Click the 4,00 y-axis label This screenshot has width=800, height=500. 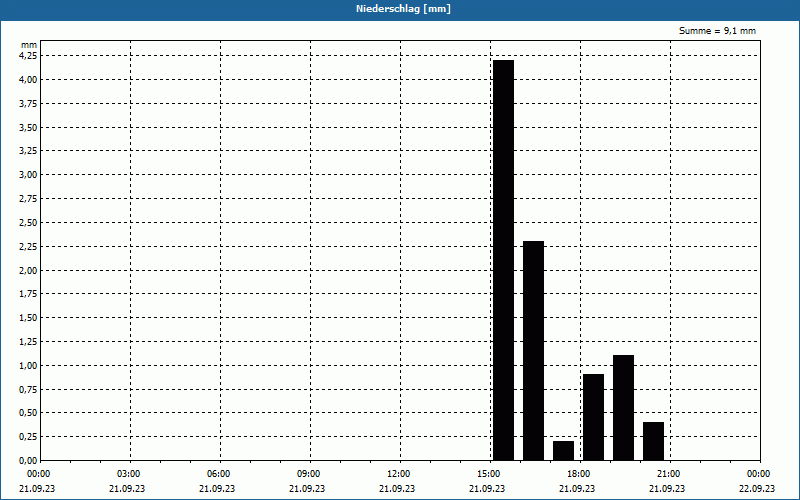[28, 80]
